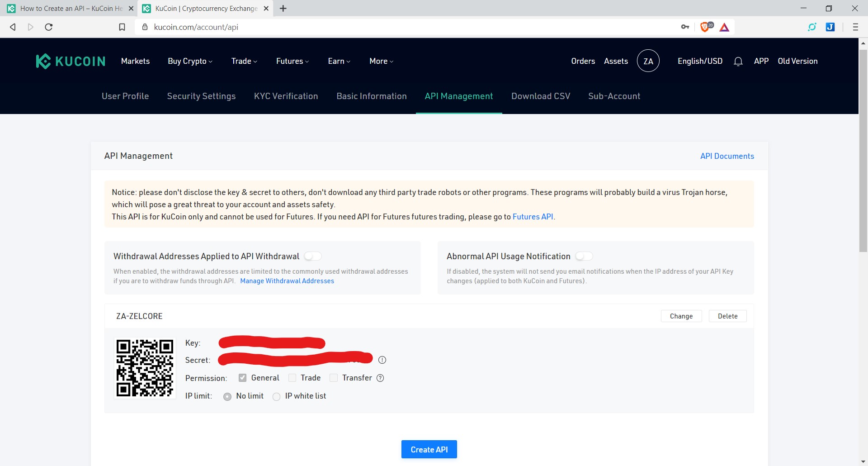Click the Transfer permission help icon
The height and width of the screenshot is (466, 868).
coord(380,378)
